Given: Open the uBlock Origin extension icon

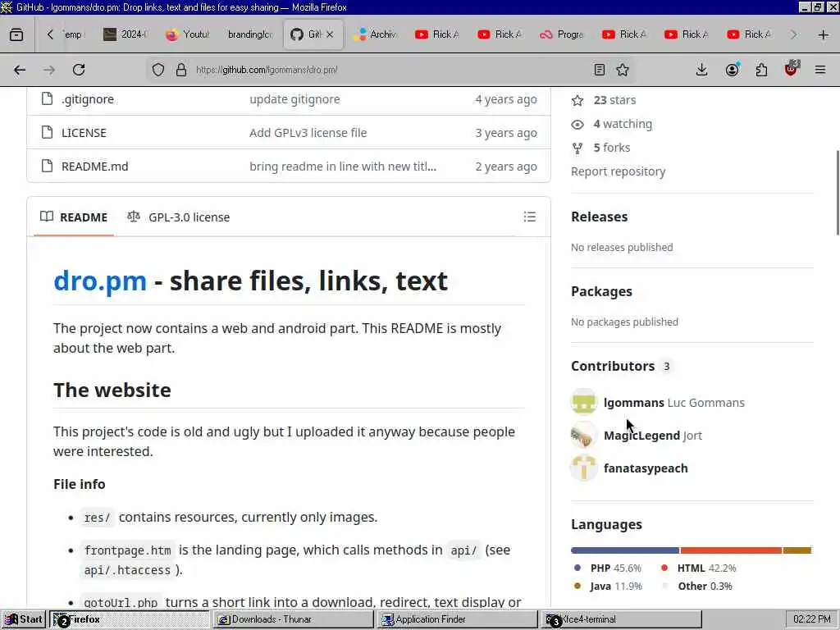Looking at the screenshot, I should coord(792,69).
